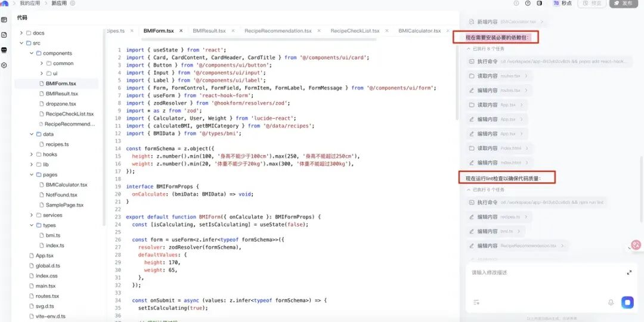Collapse the 已执行 6 个任务 list
Viewport: 644px width, 322px height.
[x=469, y=190]
